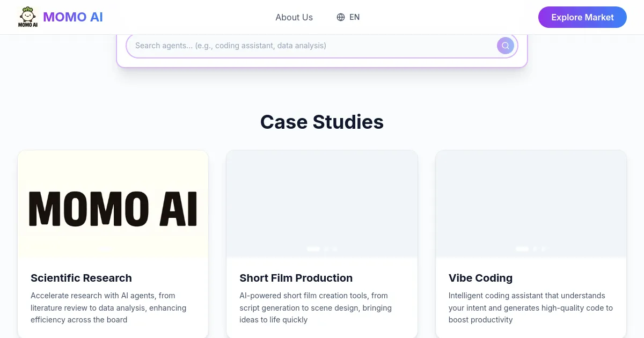Click the globe language icon
This screenshot has width=644, height=338.
(341, 17)
